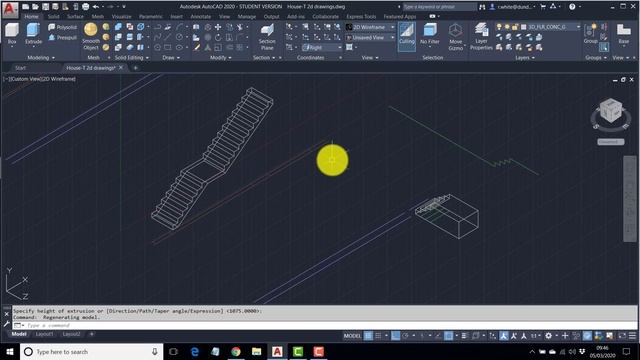The width and height of the screenshot is (640, 360).
Task: Add a new drawing tab with plus
Action: 136,68
